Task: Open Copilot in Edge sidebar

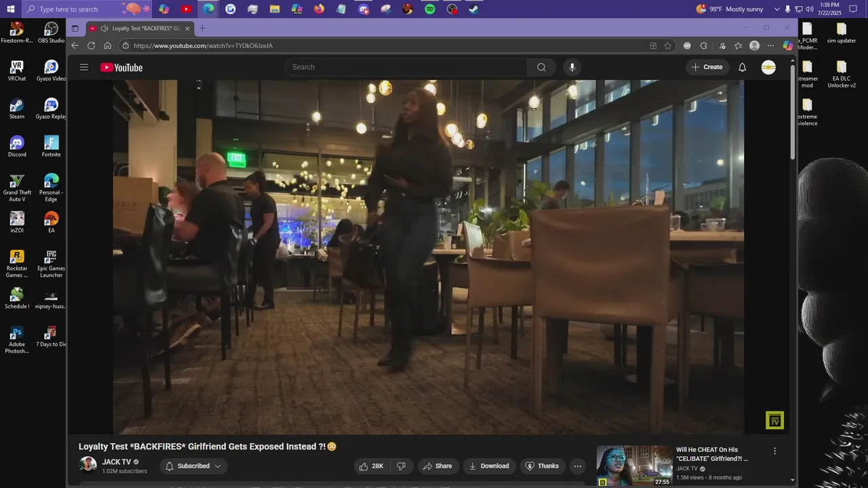Action: pos(787,45)
